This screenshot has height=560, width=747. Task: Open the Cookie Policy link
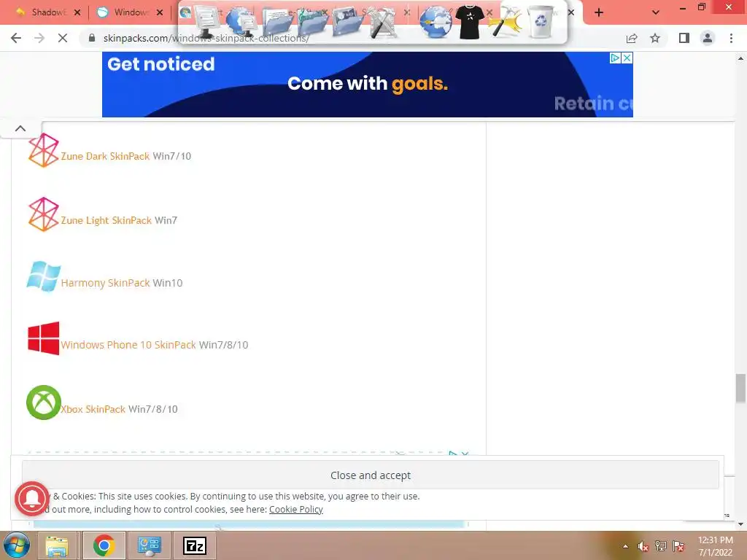point(296,510)
